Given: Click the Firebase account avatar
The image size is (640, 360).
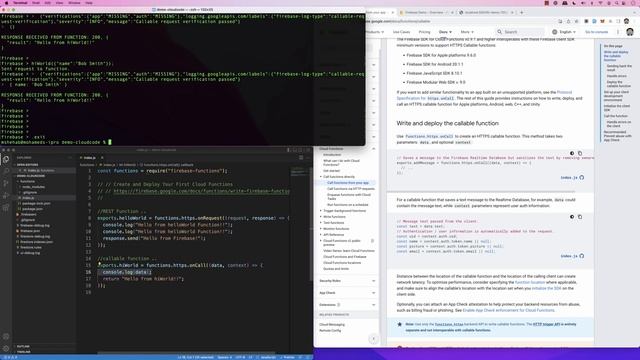Looking at the screenshot, I should [x=630, y=32].
